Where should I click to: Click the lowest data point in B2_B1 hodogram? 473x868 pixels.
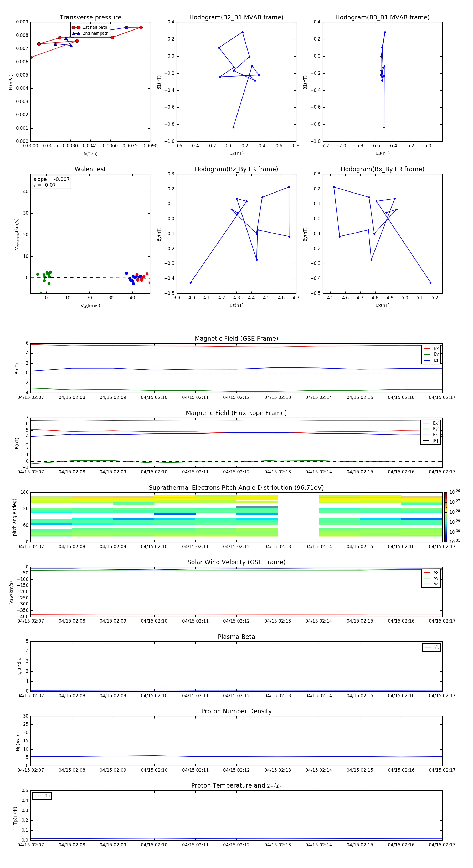(233, 127)
